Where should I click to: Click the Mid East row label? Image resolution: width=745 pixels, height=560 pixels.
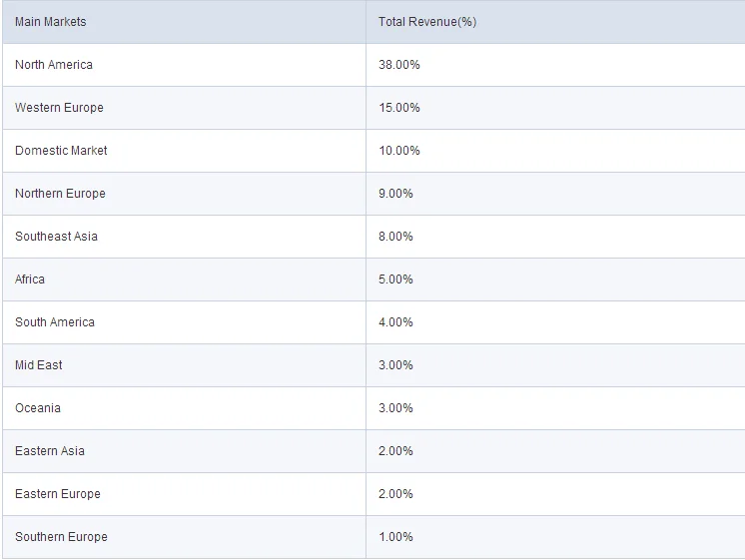(x=39, y=365)
